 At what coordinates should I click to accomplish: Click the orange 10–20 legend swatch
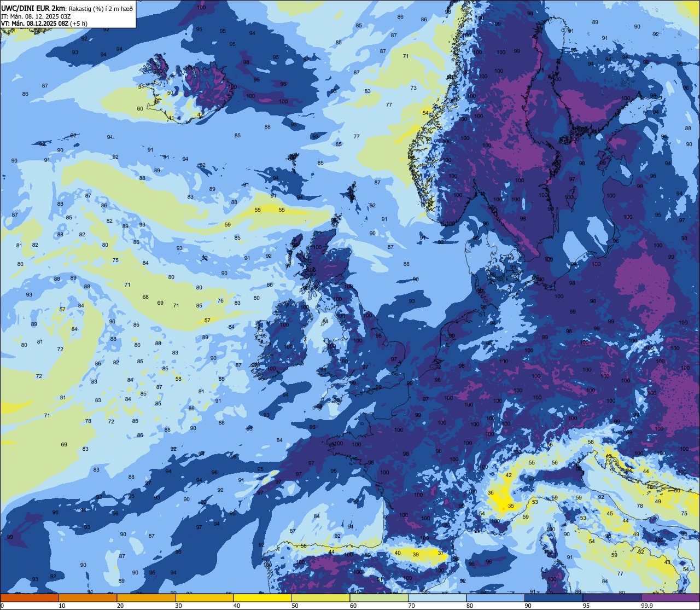click(x=87, y=597)
